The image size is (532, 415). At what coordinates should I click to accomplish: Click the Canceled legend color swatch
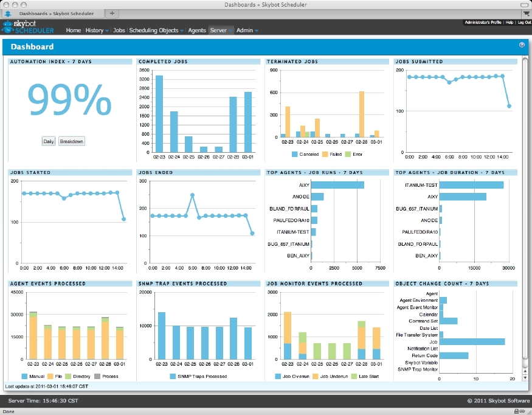(x=294, y=154)
